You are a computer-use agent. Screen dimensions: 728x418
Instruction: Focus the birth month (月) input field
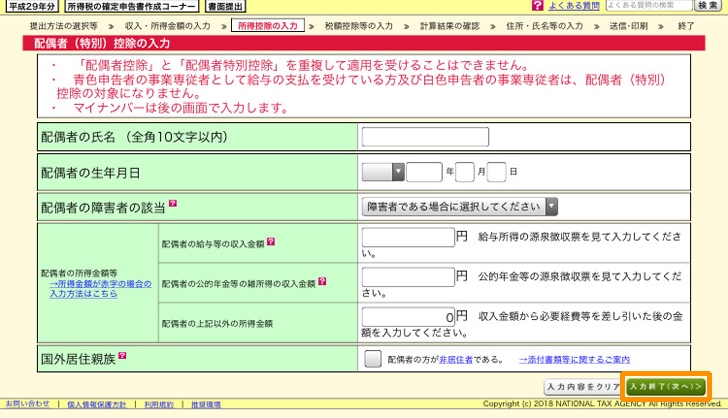point(465,172)
